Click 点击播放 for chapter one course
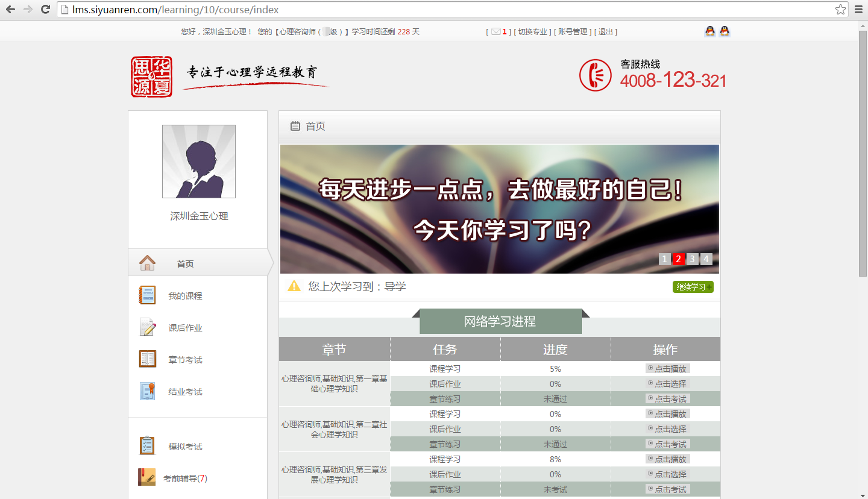 pyautogui.click(x=667, y=369)
